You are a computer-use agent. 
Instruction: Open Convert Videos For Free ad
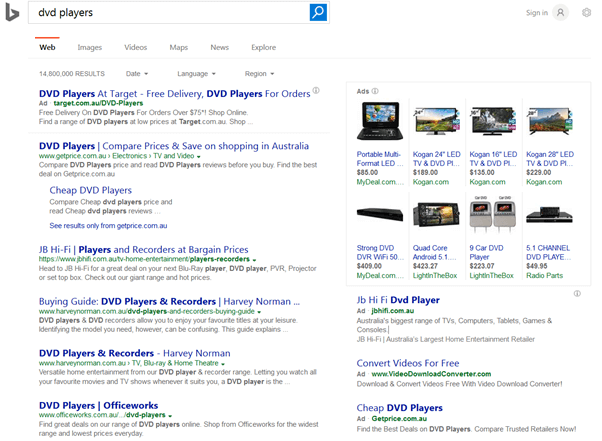pos(408,363)
